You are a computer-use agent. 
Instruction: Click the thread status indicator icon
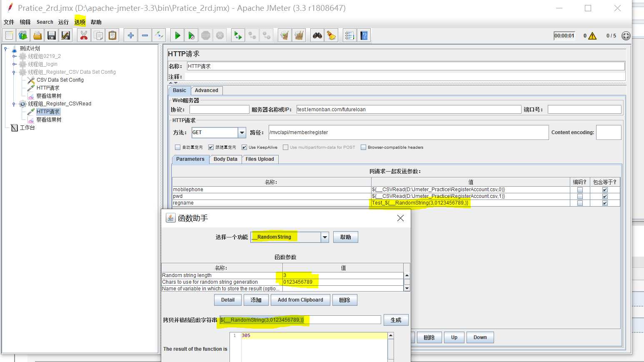click(x=626, y=36)
